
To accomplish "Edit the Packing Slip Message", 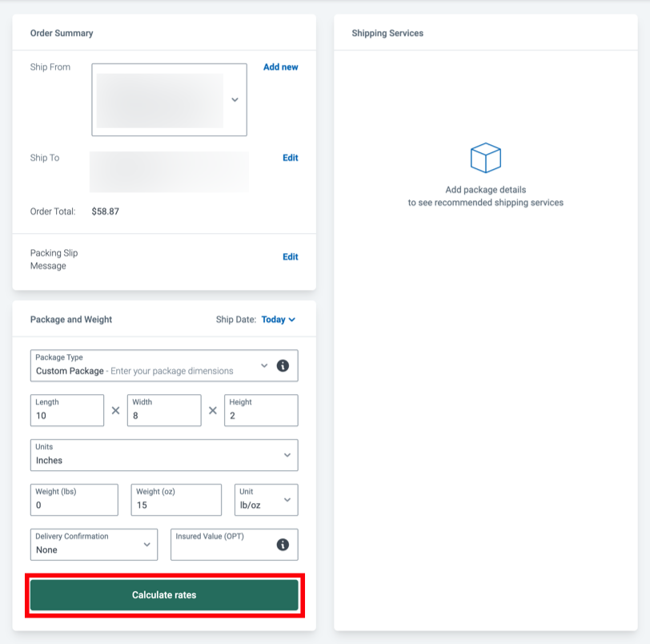I will [x=289, y=256].
